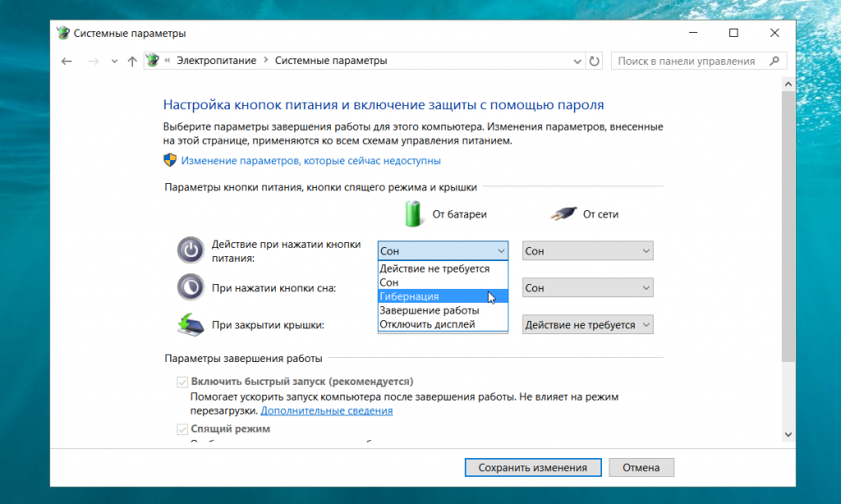Click Системные параметры breadcrumb item

pyautogui.click(x=331, y=61)
